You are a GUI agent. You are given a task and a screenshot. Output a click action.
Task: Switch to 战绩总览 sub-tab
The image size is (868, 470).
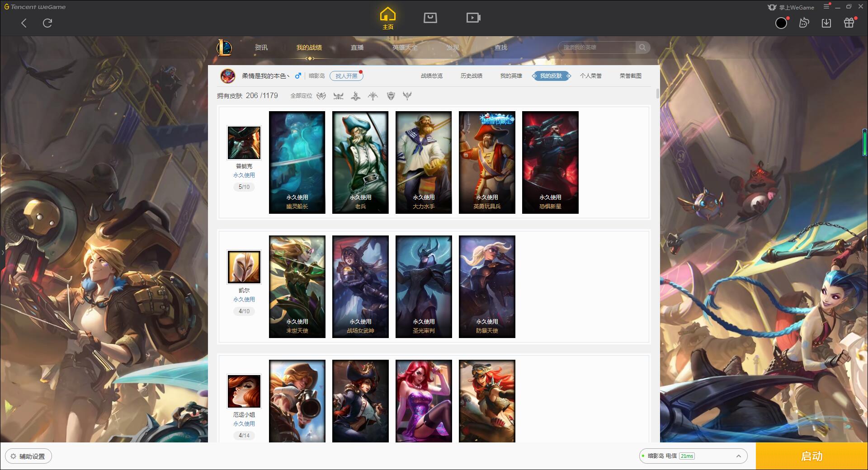click(x=432, y=76)
